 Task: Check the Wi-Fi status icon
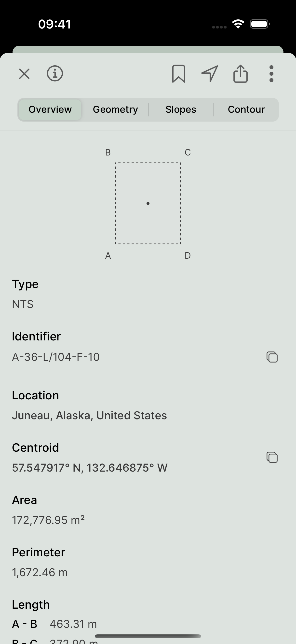238,24
